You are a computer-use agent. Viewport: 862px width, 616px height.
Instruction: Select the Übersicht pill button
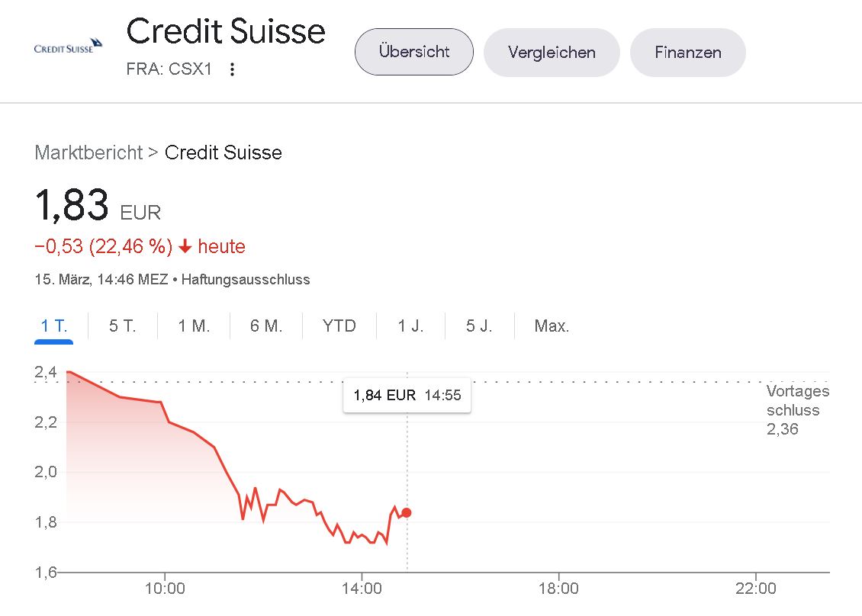414,52
